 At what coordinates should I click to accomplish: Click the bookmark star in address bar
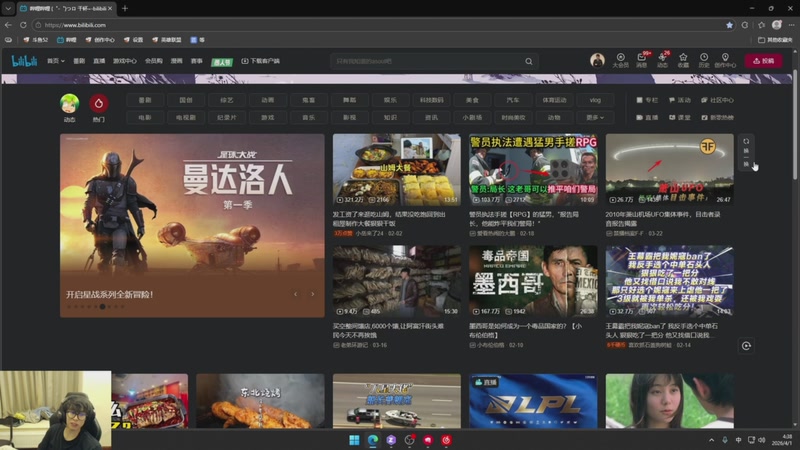coord(729,24)
